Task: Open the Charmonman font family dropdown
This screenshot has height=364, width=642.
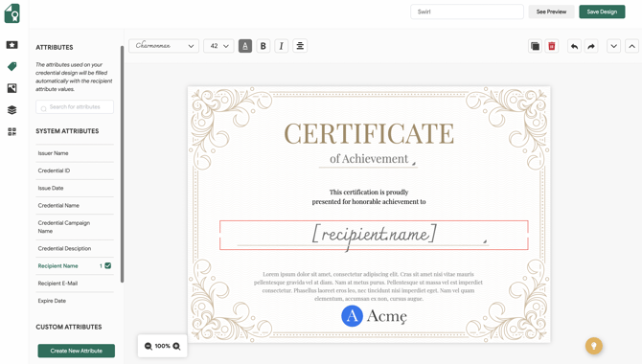Action: [164, 46]
